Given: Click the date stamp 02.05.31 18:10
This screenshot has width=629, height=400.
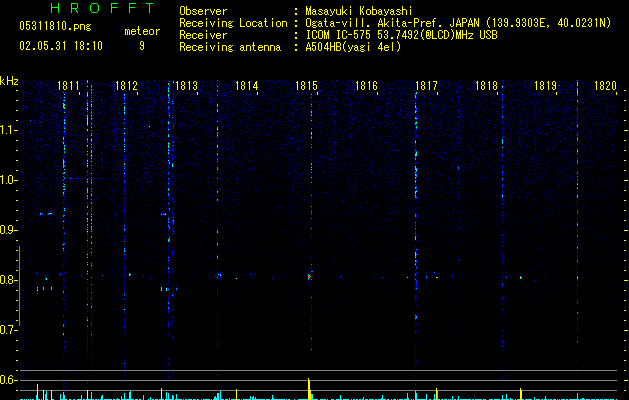Looking at the screenshot, I should pos(61,46).
